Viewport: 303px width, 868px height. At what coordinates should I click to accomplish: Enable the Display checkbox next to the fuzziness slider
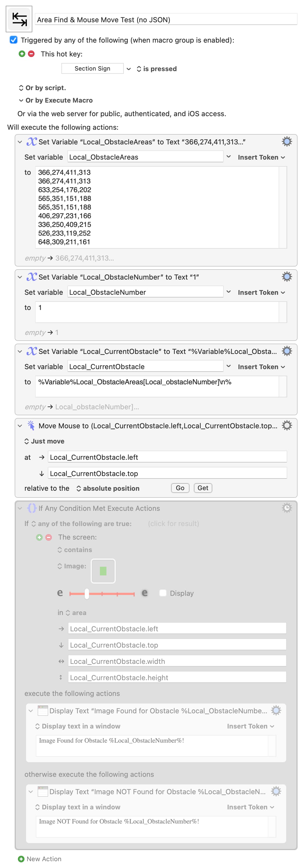[163, 593]
